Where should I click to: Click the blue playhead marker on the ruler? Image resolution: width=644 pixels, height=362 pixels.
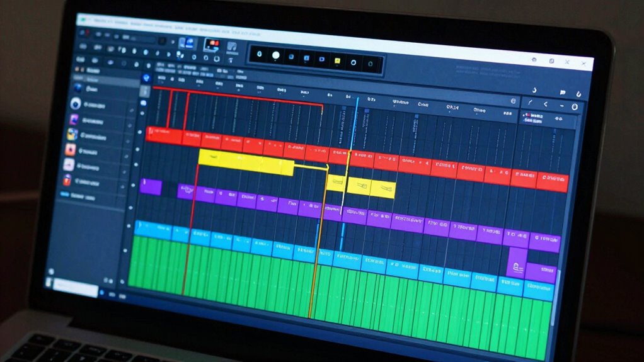click(357, 101)
